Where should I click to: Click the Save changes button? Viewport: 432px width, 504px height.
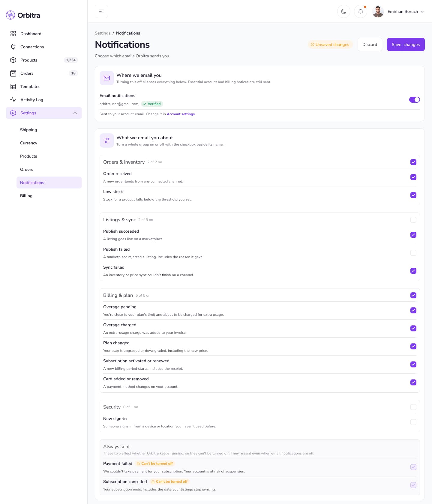click(x=406, y=44)
